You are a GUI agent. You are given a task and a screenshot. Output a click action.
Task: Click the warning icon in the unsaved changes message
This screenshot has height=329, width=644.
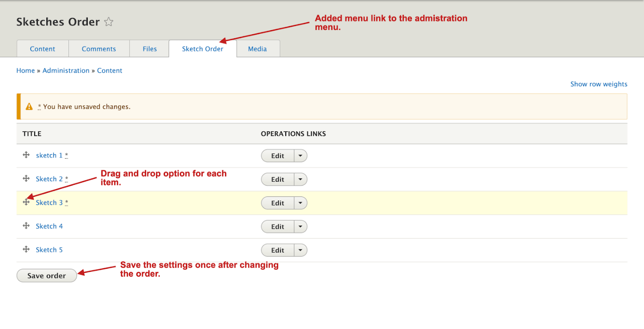coord(29,107)
